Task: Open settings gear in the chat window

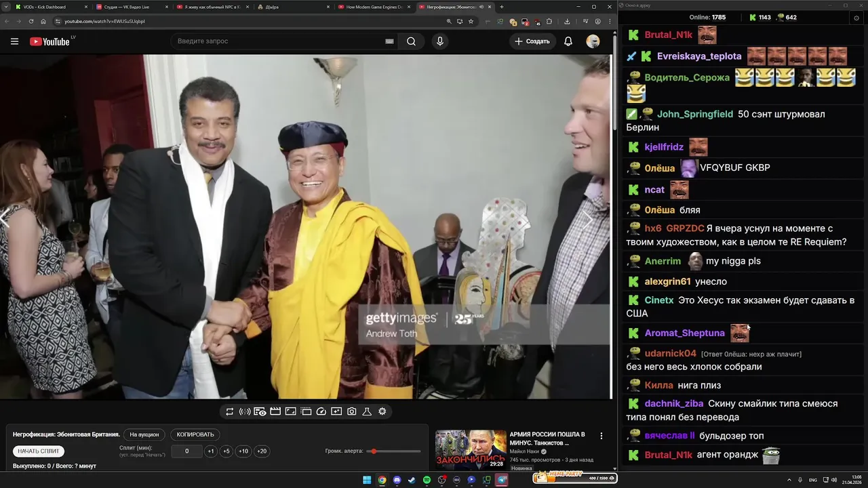Action: coord(856,18)
